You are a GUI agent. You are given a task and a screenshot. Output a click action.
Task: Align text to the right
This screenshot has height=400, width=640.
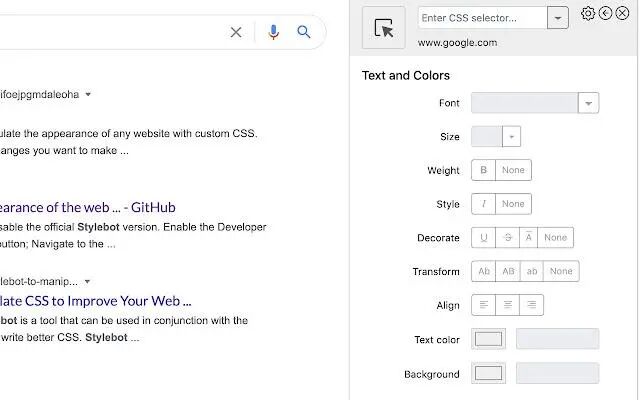532,305
